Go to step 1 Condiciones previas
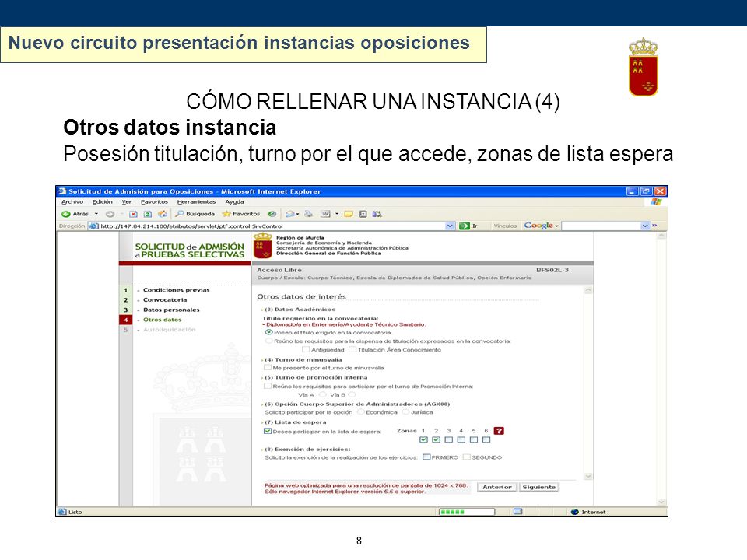This screenshot has height=560, width=747. coord(177,290)
